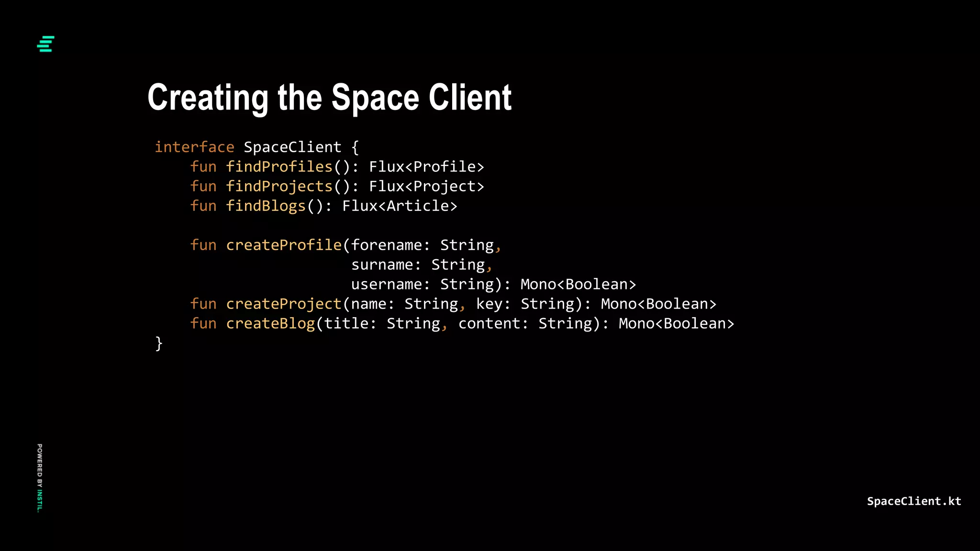Click the 'Creating the Space Client' title
Viewport: 980px width, 551px height.
coord(329,98)
